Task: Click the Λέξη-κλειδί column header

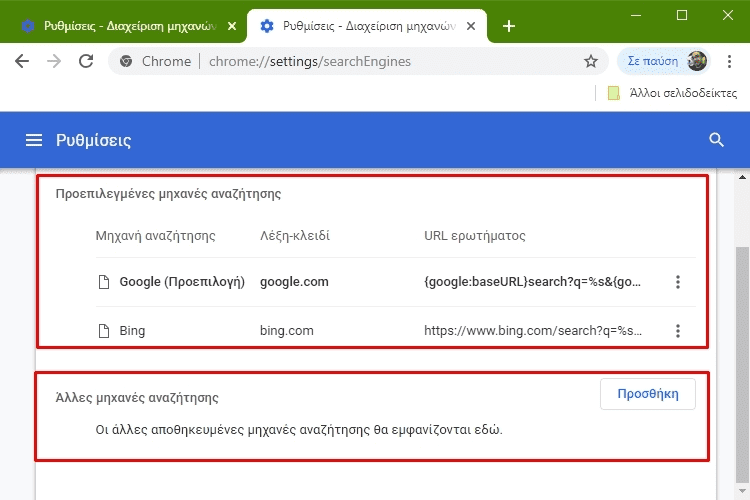Action: [x=295, y=236]
